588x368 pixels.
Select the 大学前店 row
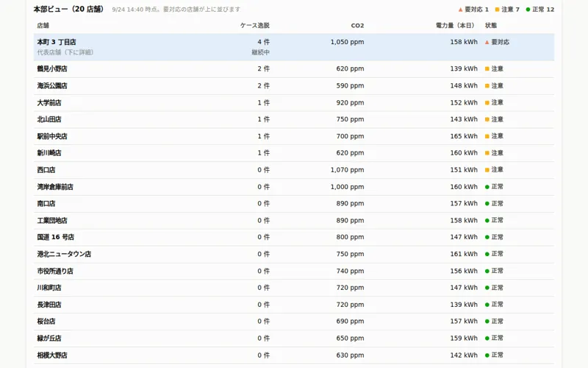point(294,102)
